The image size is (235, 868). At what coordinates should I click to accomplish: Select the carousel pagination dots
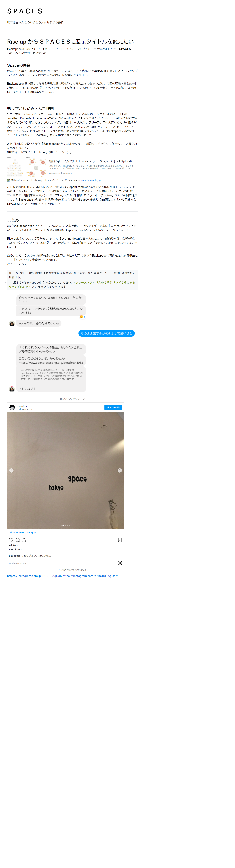(x=65, y=525)
